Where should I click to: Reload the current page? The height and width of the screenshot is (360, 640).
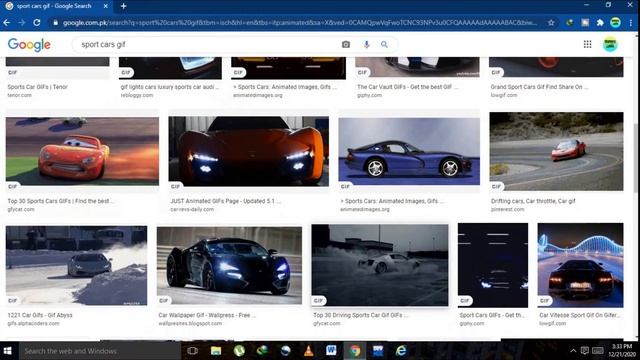pos(37,23)
